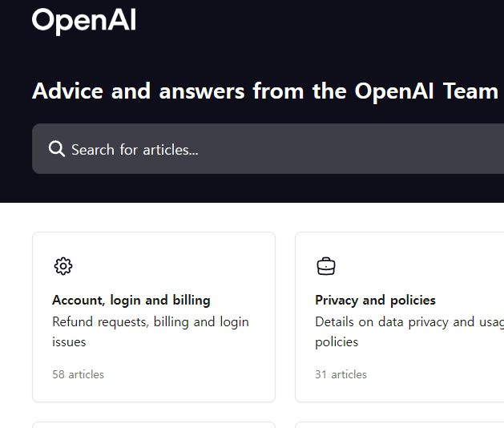This screenshot has width=504, height=428.
Task: Click the OpenAI logo in the header
Action: [x=84, y=21]
